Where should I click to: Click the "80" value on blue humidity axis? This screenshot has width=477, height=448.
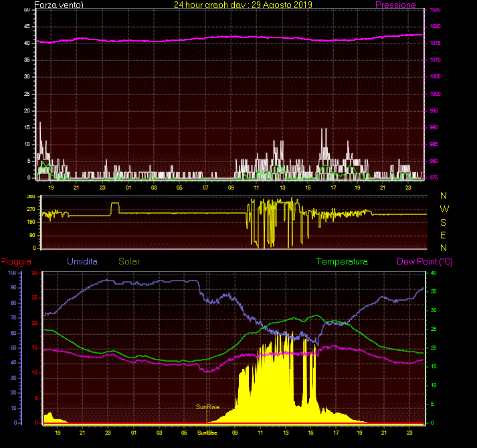coord(13,303)
